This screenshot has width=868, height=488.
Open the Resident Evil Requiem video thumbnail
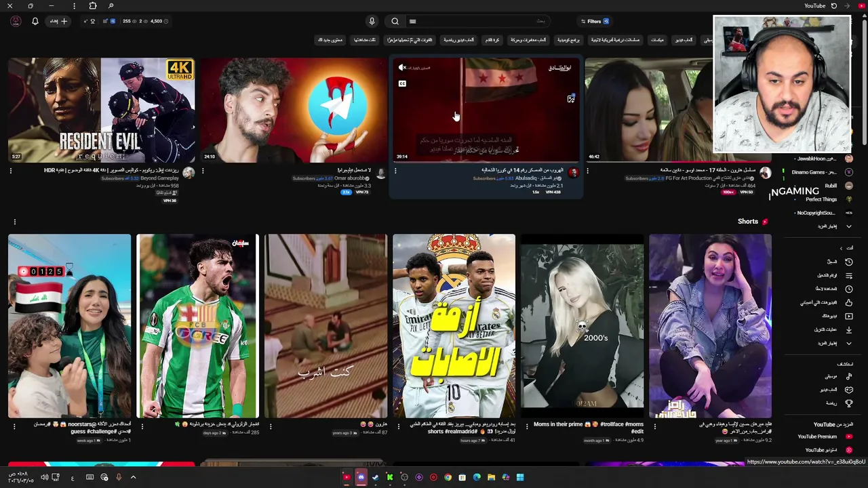click(x=102, y=110)
